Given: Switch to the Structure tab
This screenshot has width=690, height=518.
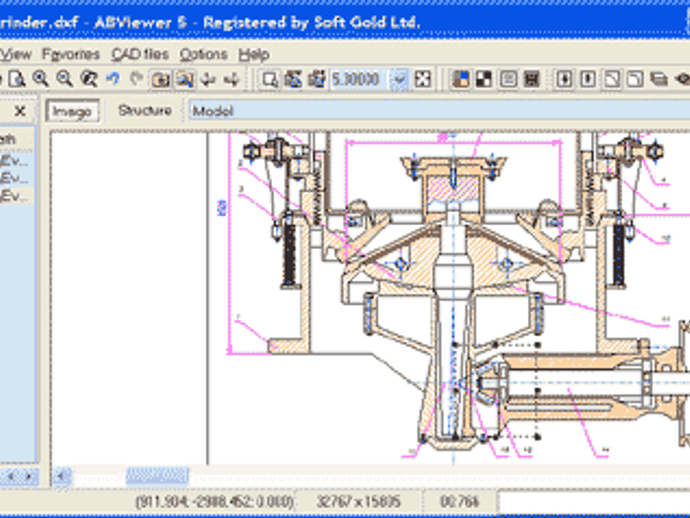Looking at the screenshot, I should 145,110.
